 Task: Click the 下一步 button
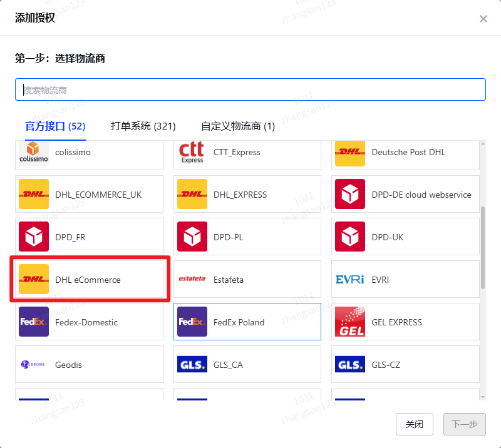[465, 424]
